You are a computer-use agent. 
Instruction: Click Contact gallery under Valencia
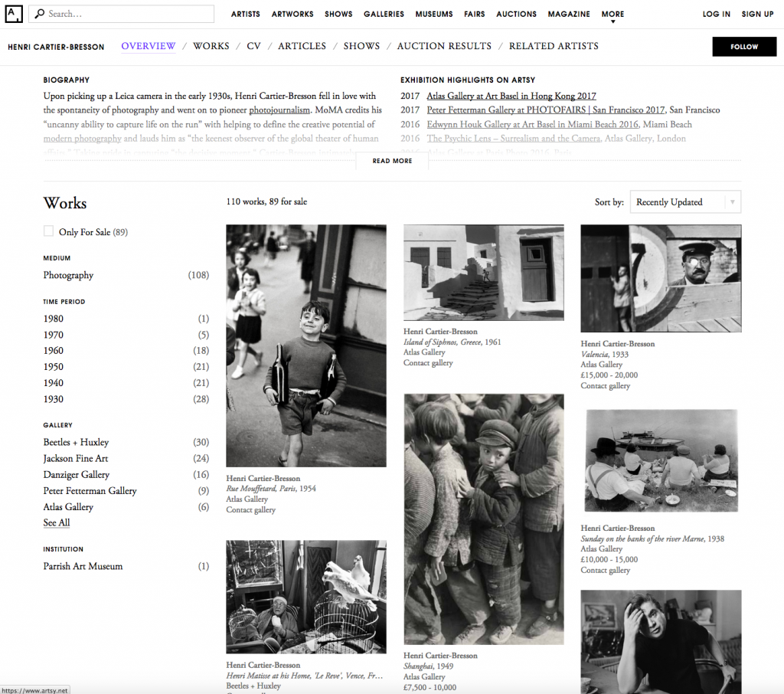click(605, 386)
